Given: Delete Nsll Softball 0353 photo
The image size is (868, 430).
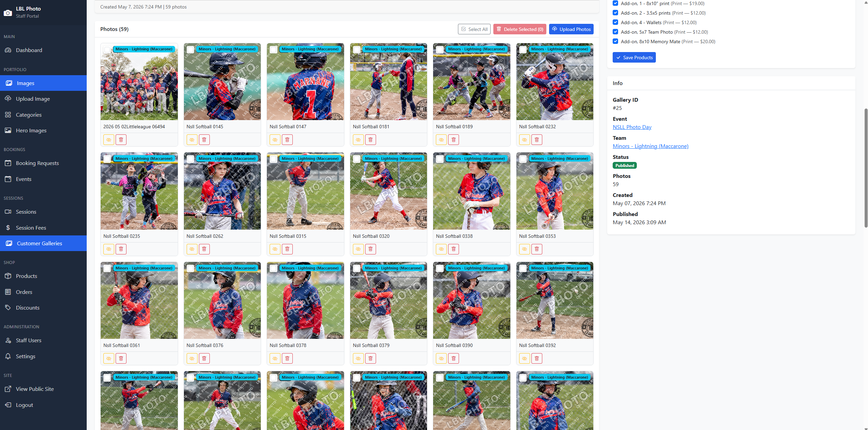Looking at the screenshot, I should [537, 249].
